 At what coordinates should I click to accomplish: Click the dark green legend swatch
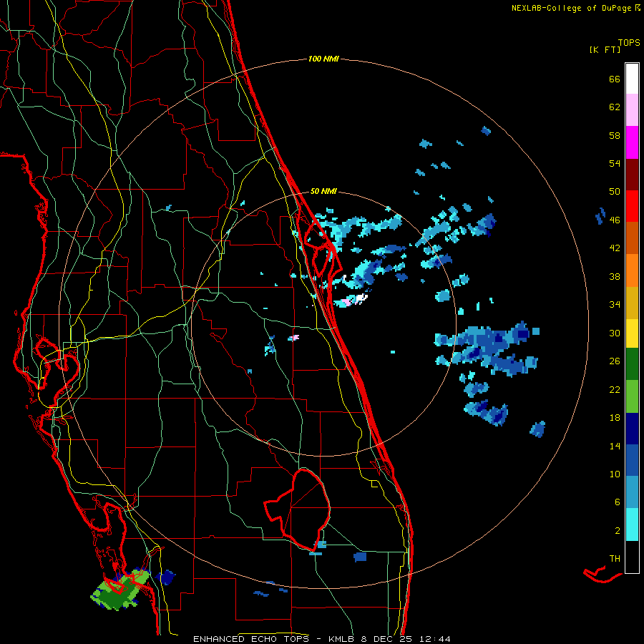point(632,364)
